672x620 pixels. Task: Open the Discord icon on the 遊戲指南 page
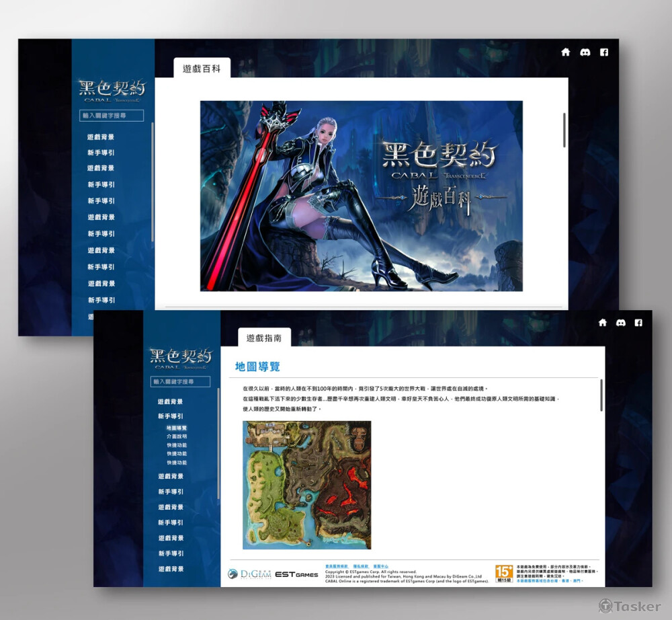622,323
